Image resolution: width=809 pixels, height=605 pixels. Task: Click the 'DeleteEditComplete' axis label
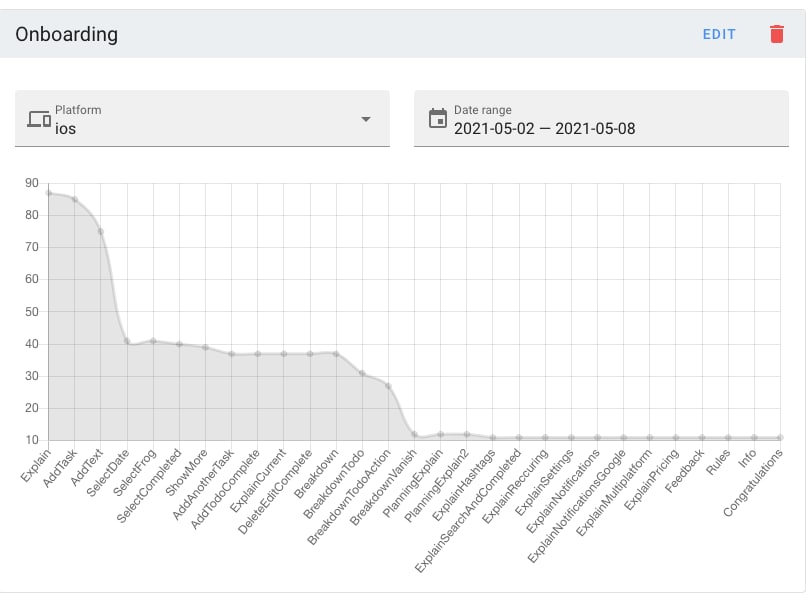(275, 491)
